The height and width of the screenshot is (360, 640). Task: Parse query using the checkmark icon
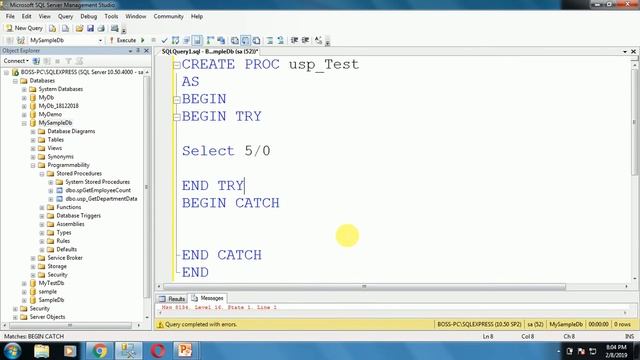(164, 40)
